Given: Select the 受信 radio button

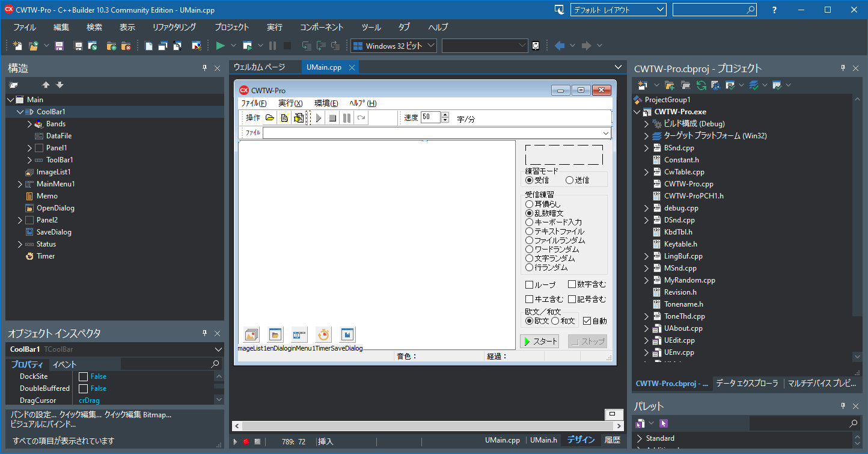Looking at the screenshot, I should (x=537, y=180).
